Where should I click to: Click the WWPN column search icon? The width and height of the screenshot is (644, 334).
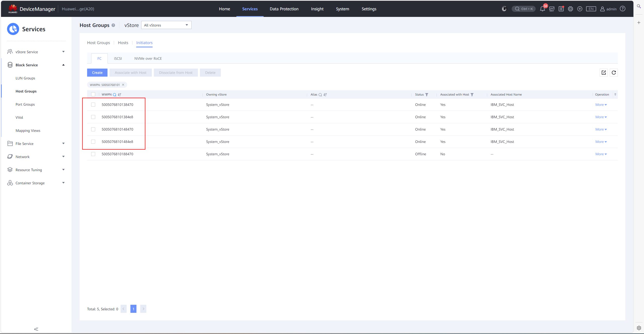(115, 95)
